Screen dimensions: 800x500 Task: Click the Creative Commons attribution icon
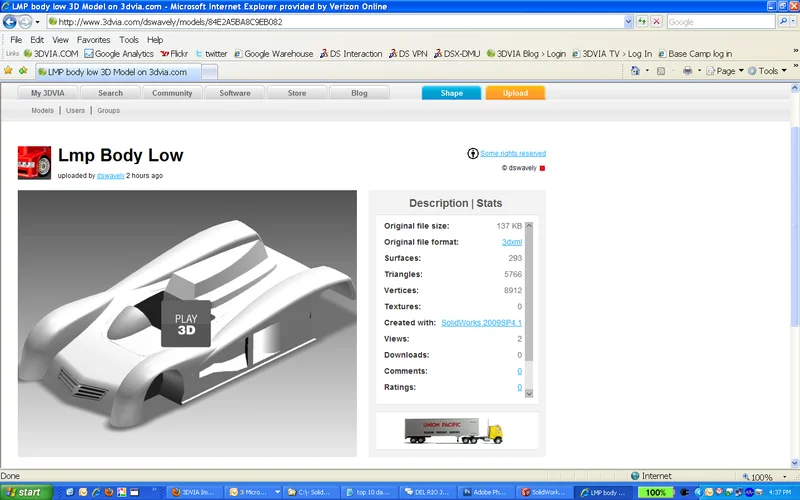tap(473, 153)
